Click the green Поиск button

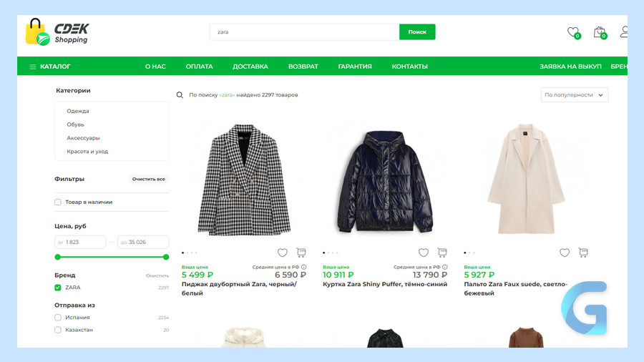(x=417, y=31)
